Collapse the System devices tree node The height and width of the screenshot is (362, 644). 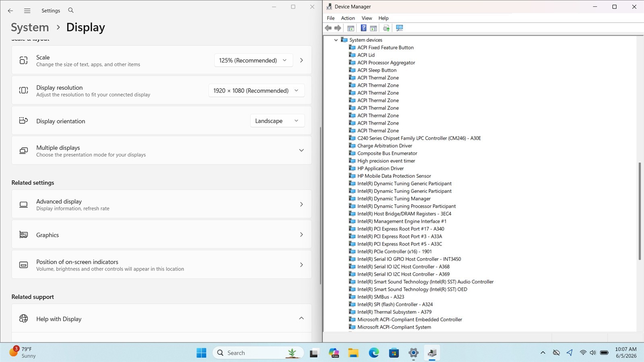point(336,40)
